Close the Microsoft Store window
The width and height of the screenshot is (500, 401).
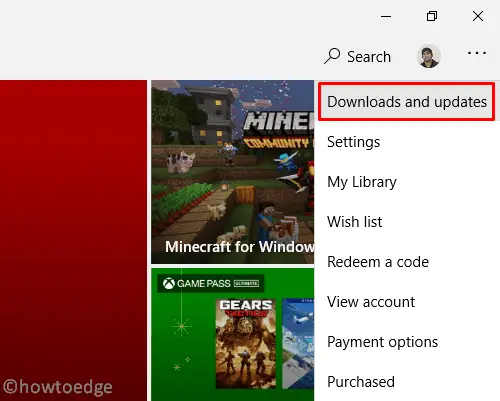478,16
